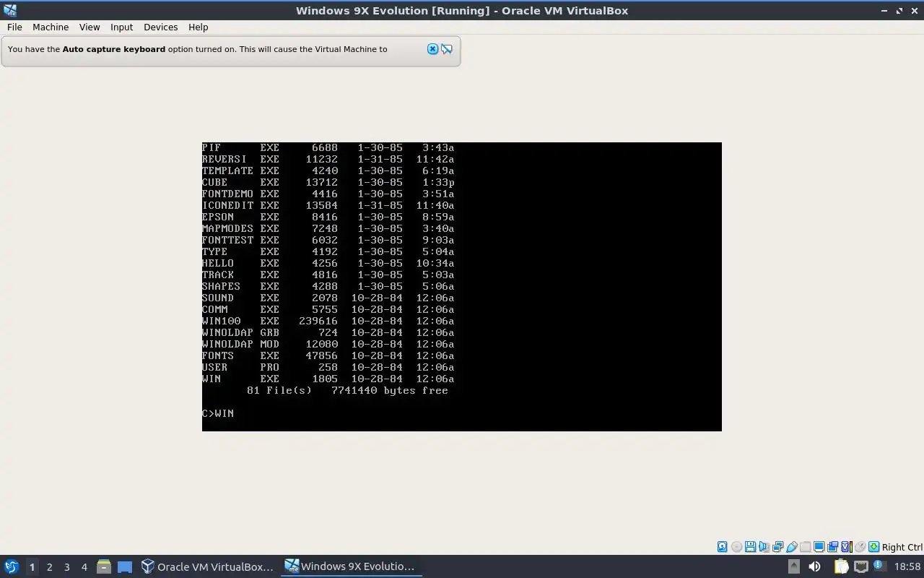924x578 pixels.
Task: Click the mouse integration status icon
Action: (x=860, y=547)
